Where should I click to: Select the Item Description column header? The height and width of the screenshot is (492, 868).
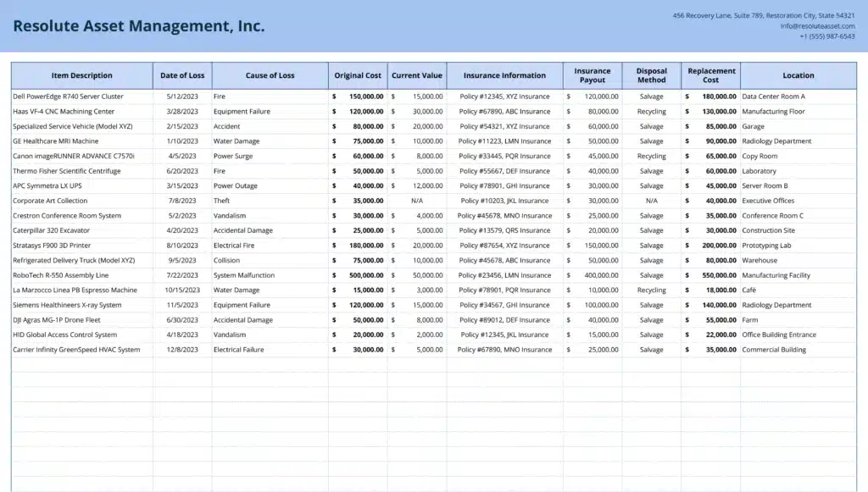point(81,75)
